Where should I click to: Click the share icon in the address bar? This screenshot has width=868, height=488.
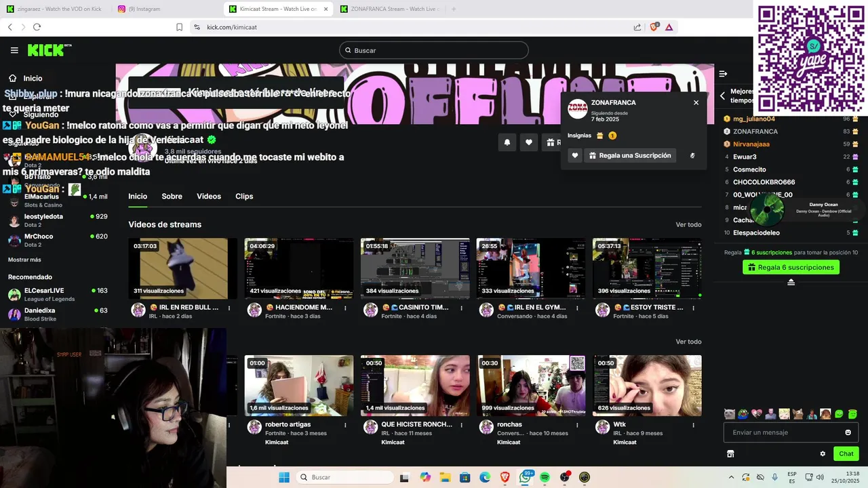pyautogui.click(x=637, y=27)
